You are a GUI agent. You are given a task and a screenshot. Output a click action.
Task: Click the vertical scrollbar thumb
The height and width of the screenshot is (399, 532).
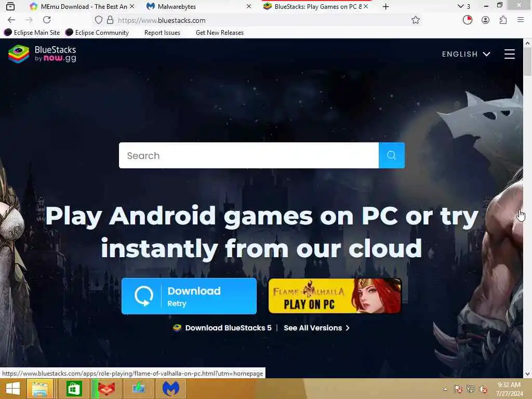point(527,62)
